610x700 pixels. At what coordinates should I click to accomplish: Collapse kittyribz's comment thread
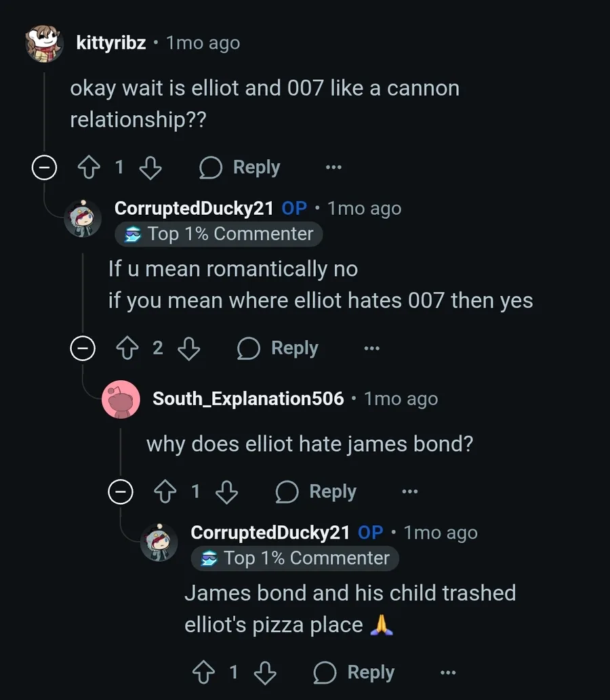45,168
